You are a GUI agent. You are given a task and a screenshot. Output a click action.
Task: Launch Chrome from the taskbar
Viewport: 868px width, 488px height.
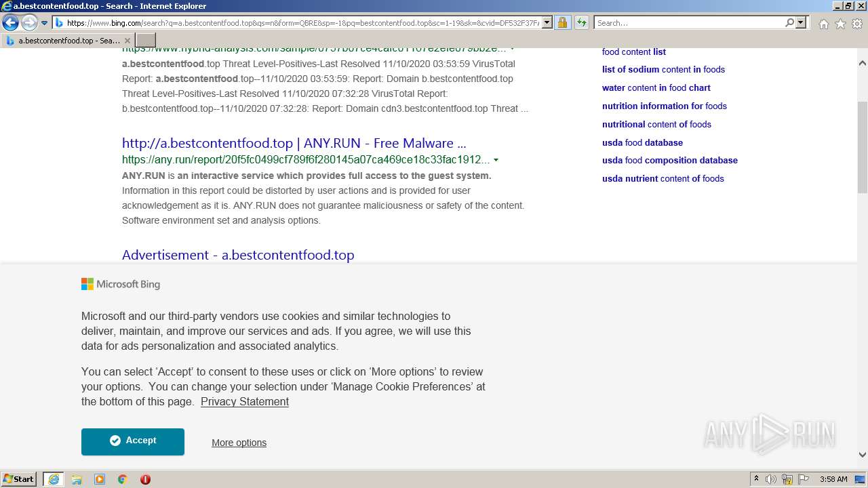[123, 479]
